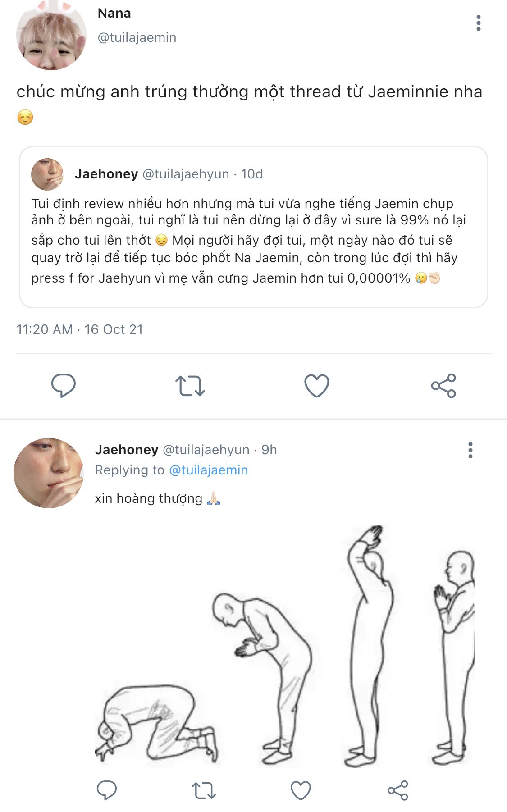
Task: Open Jaehoney's display name in the reply
Action: 127,450
